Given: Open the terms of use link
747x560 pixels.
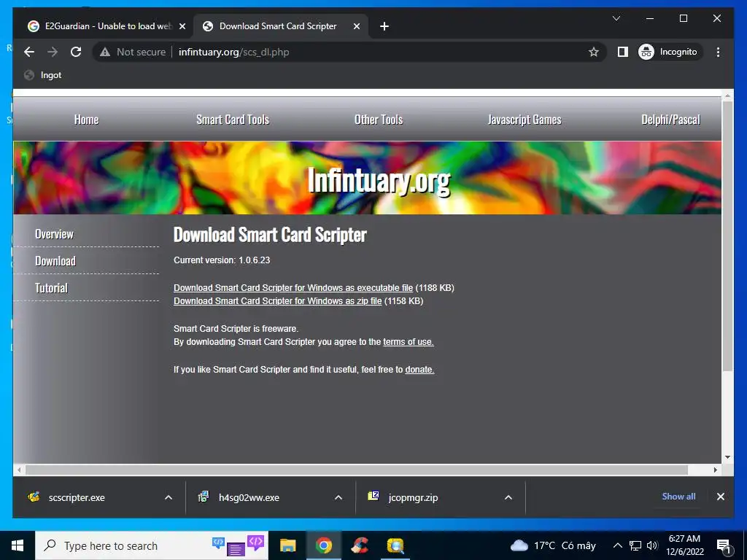Looking at the screenshot, I should (409, 342).
